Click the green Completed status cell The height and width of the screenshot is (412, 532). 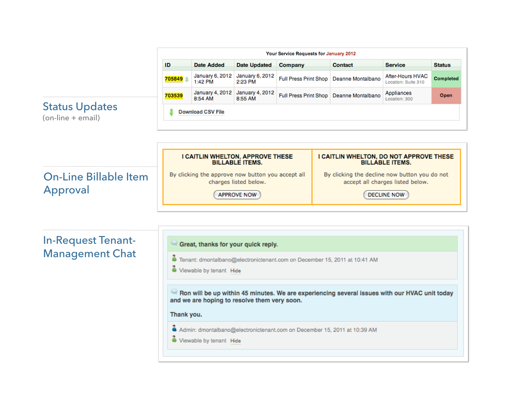tap(446, 79)
